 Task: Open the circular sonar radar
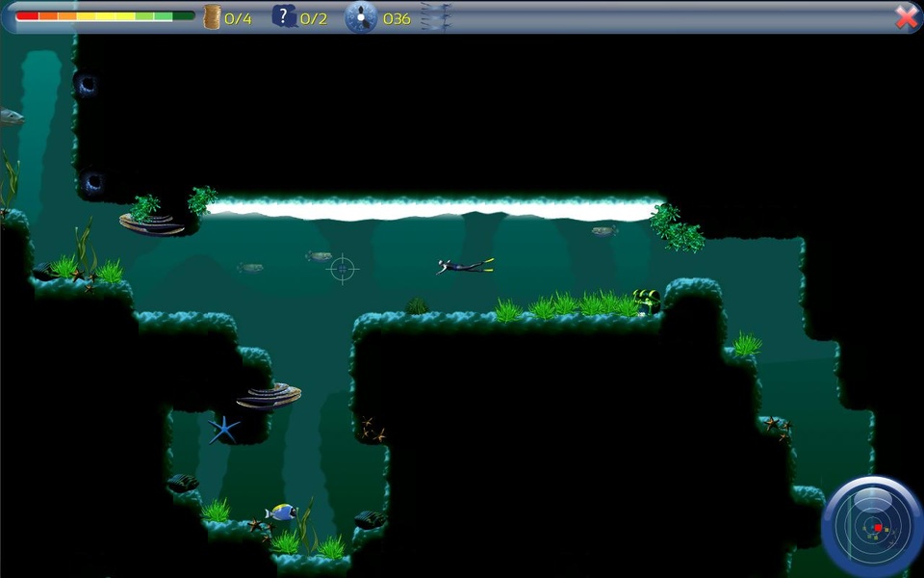(872, 527)
